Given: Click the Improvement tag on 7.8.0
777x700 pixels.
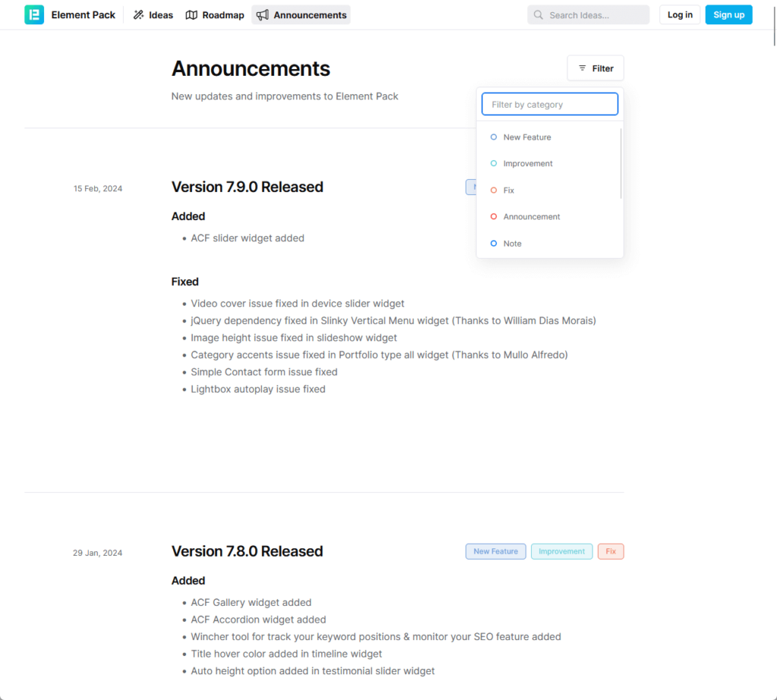Looking at the screenshot, I should [x=562, y=551].
